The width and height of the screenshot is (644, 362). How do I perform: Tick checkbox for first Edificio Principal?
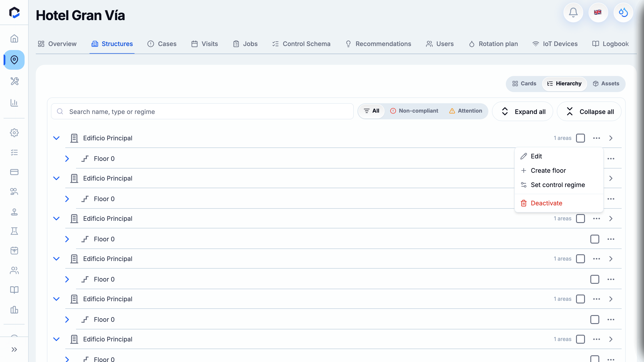click(580, 138)
